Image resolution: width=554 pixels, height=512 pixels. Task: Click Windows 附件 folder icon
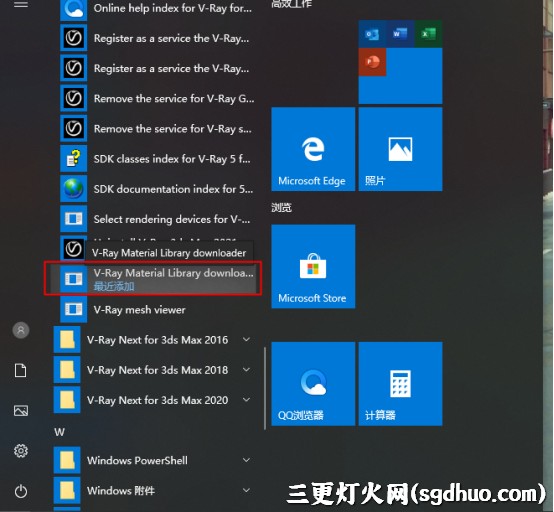pos(67,490)
